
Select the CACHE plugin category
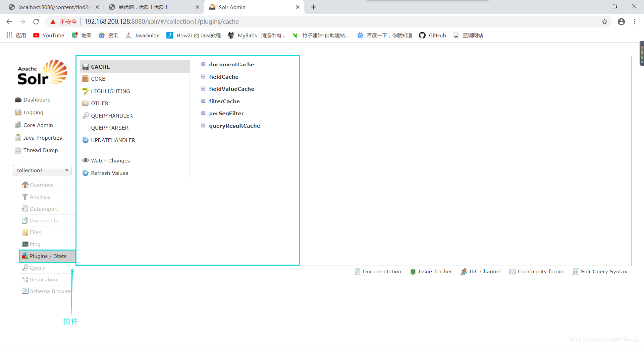[x=135, y=67]
